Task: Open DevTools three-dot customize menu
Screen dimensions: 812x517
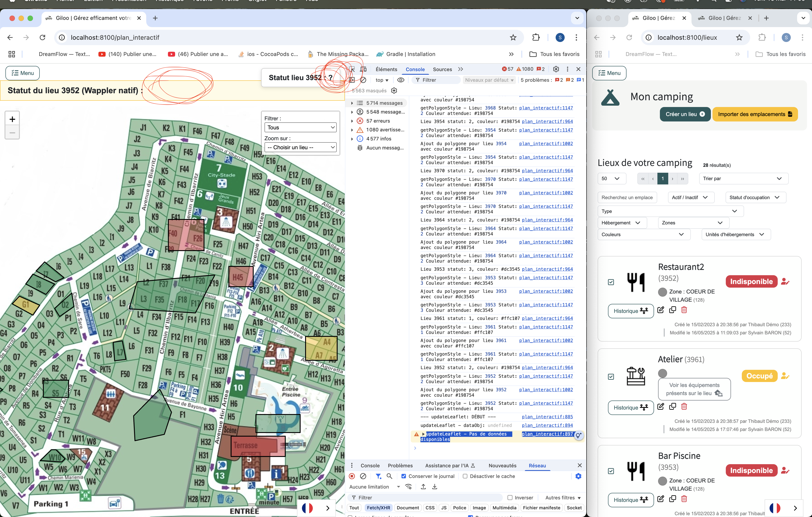Action: [x=568, y=69]
